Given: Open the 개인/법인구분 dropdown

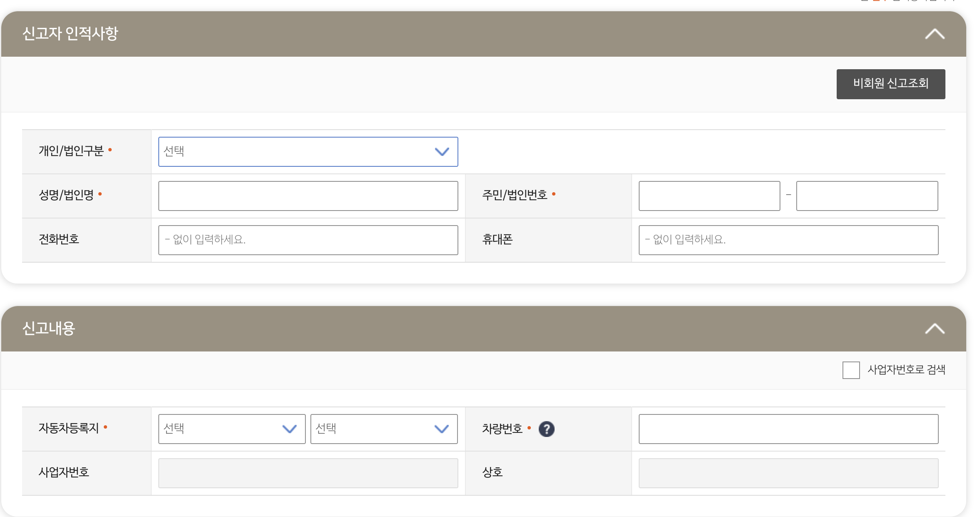Looking at the screenshot, I should tap(308, 152).
